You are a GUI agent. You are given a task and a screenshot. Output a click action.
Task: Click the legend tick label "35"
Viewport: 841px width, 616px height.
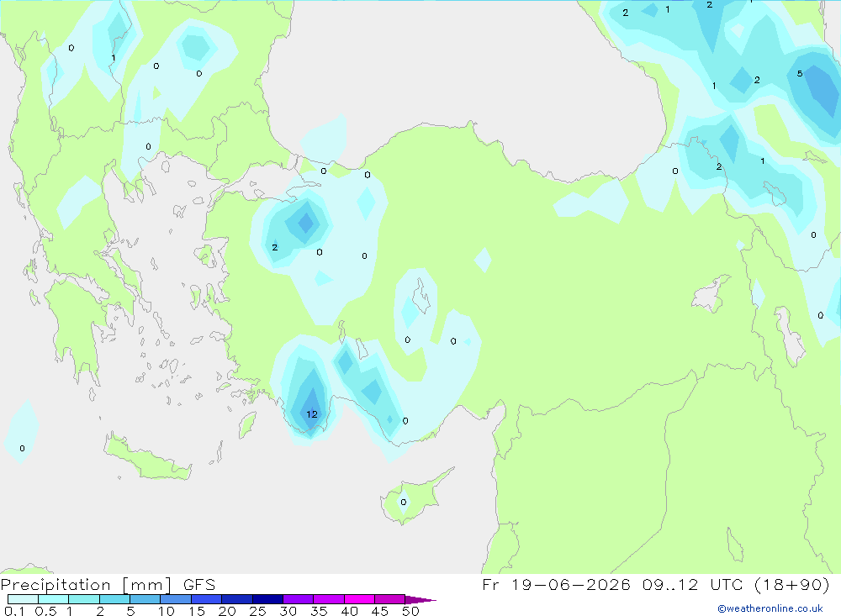click(319, 611)
